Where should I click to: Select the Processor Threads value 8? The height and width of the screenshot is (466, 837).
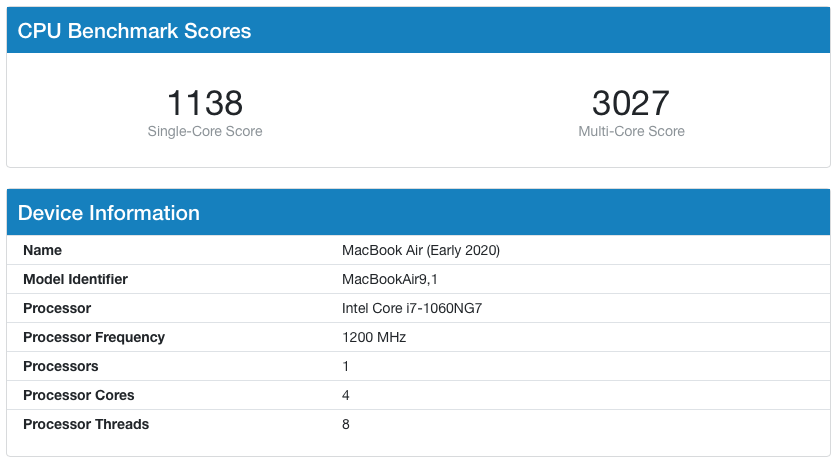346,424
